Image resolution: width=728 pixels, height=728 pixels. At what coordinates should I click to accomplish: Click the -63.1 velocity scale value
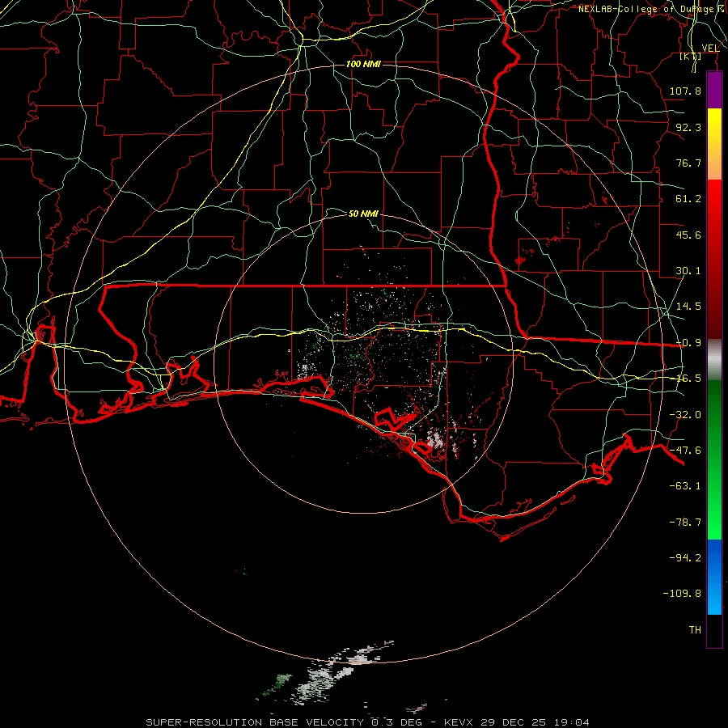[685, 486]
